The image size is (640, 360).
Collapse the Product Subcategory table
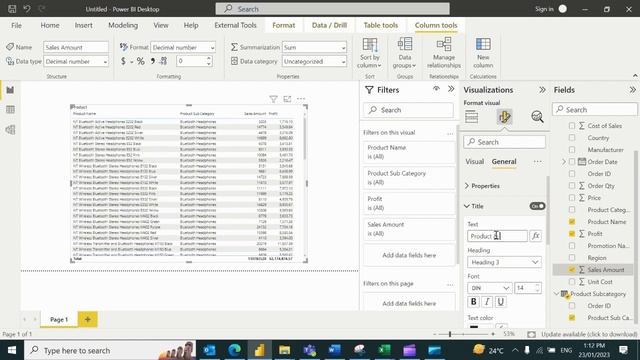pos(556,293)
